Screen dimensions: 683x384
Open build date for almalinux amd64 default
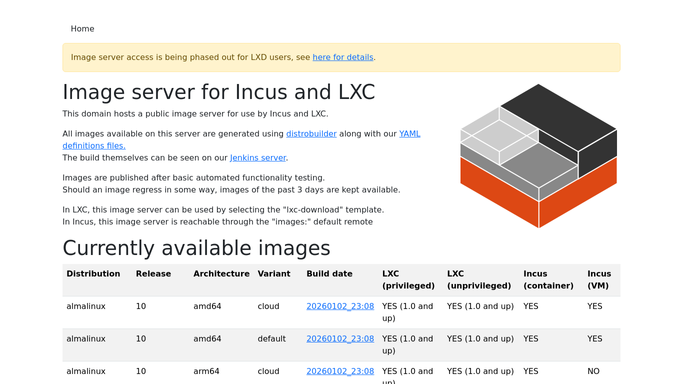pyautogui.click(x=340, y=339)
